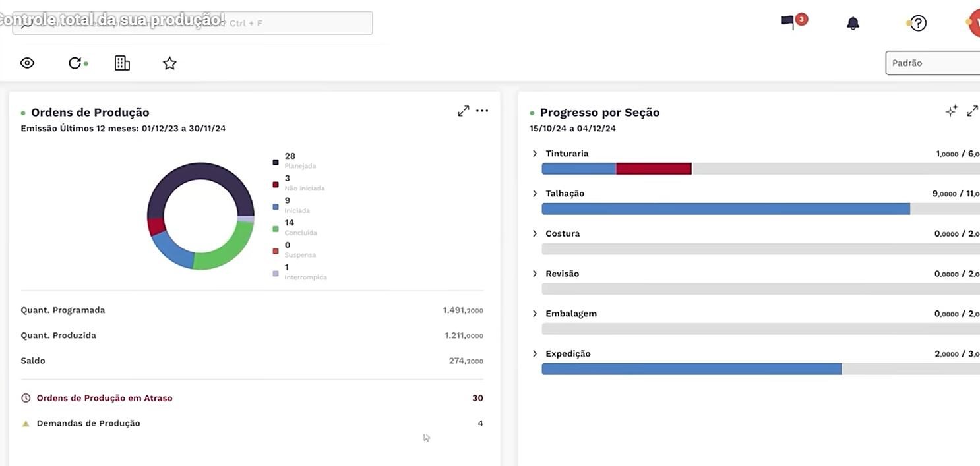Click the red segment of Tinturaria progress bar
The height and width of the screenshot is (466, 980).
click(x=654, y=169)
